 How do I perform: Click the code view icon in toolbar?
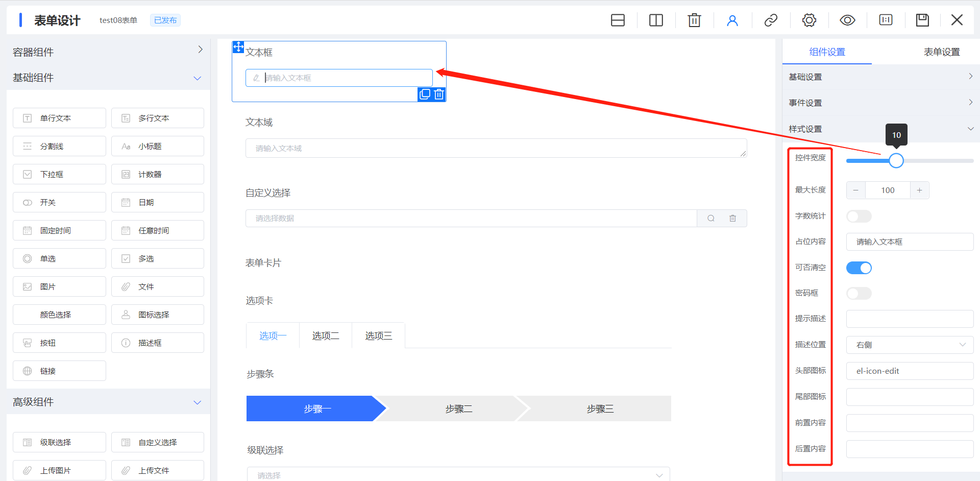886,20
